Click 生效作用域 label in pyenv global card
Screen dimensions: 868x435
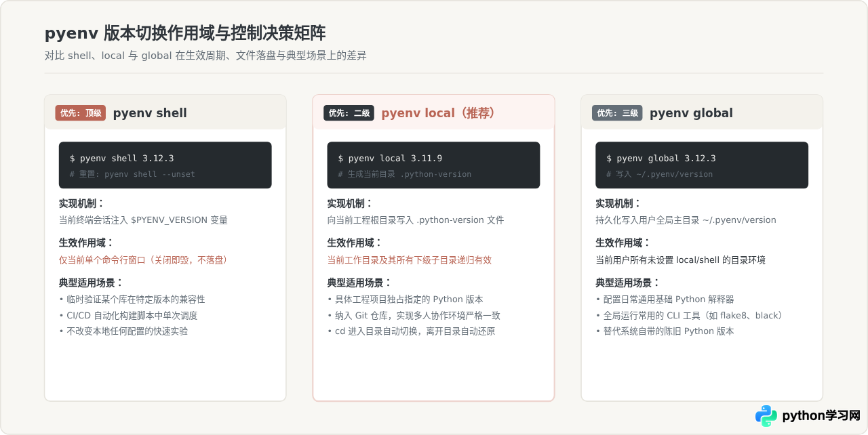coord(624,243)
